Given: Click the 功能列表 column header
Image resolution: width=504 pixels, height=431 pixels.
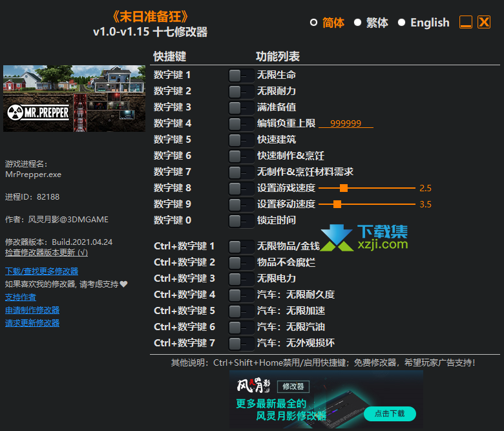Looking at the screenshot, I should [278, 57].
